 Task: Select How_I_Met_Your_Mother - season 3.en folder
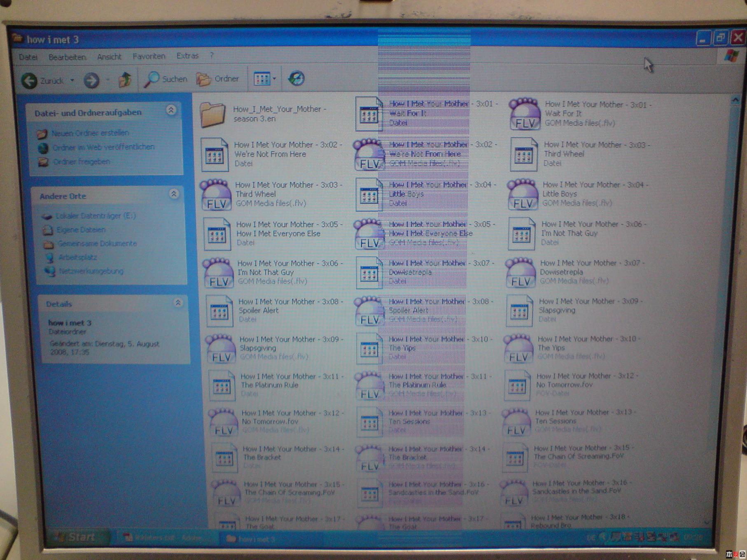tap(264, 114)
